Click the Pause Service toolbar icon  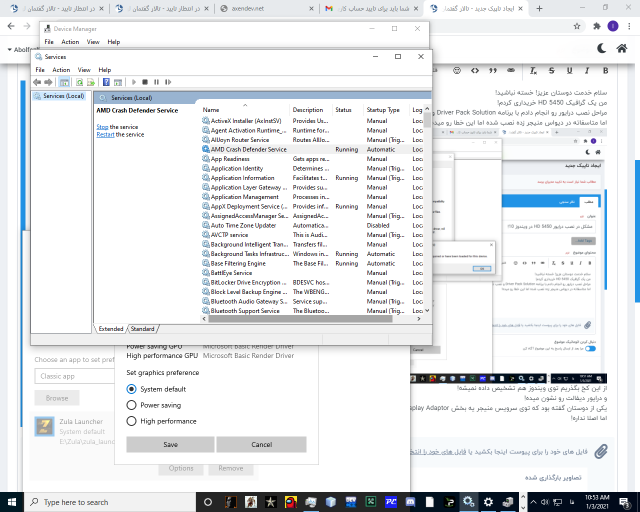coord(154,82)
